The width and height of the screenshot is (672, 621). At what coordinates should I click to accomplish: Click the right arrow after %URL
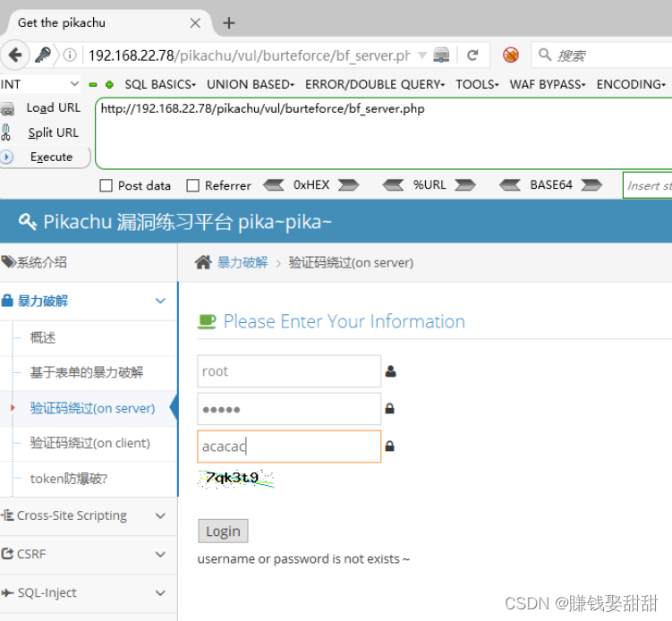[x=465, y=185]
